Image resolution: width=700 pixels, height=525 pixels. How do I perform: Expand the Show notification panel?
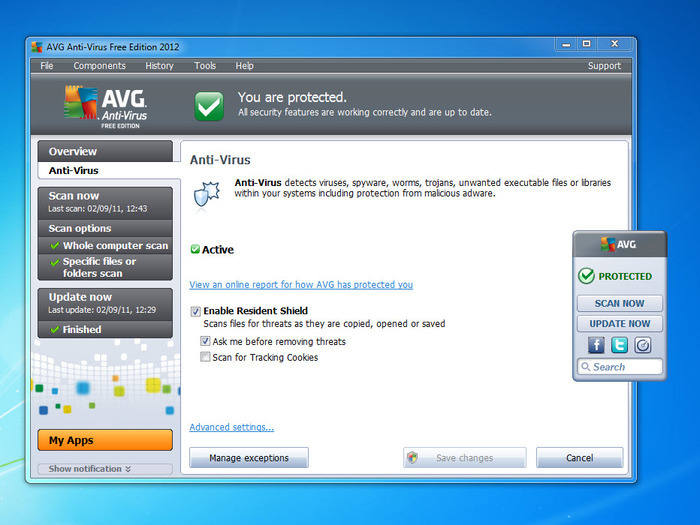tap(90, 468)
